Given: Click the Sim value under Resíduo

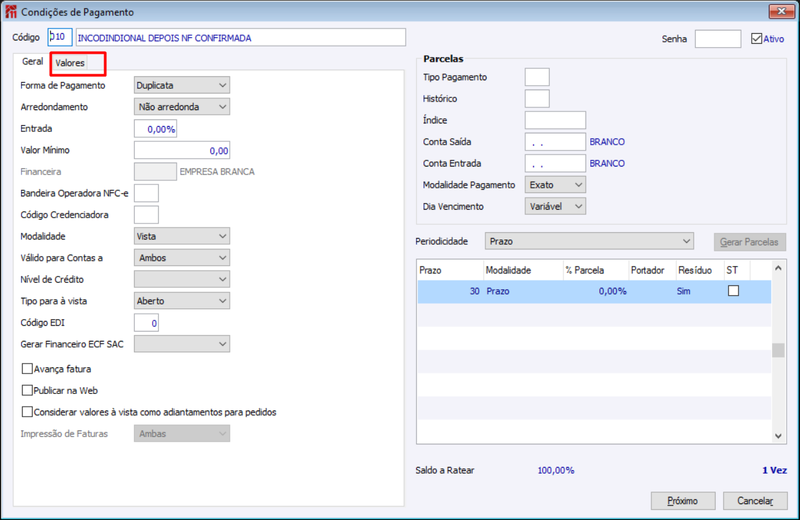Looking at the screenshot, I should pyautogui.click(x=683, y=291).
